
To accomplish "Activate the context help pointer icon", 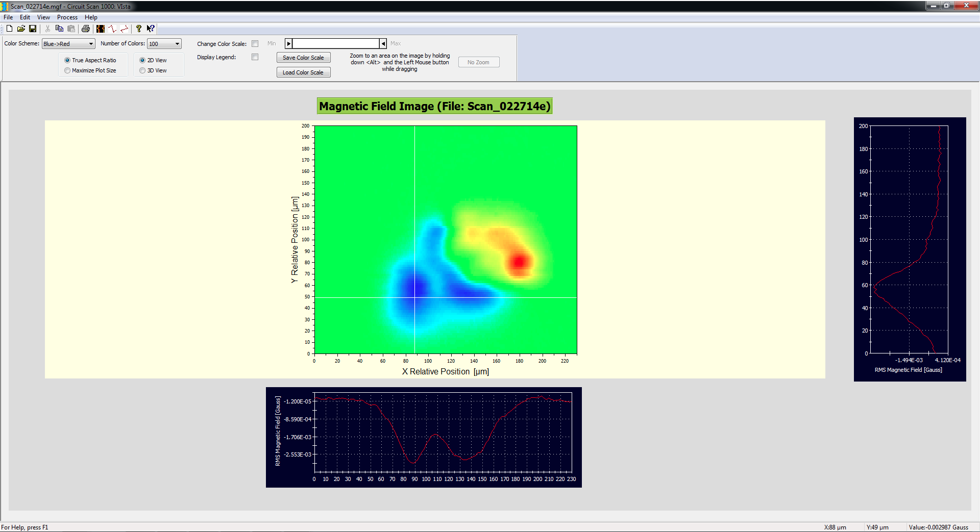I will [x=151, y=29].
